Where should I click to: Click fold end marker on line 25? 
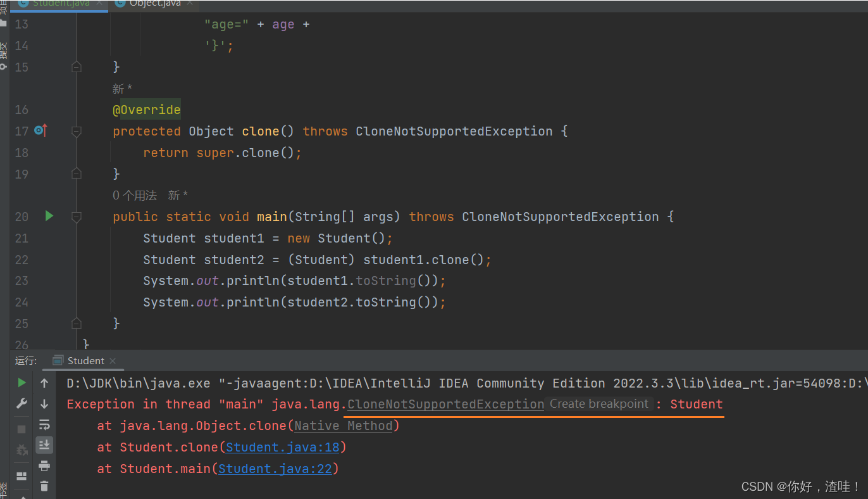77,323
